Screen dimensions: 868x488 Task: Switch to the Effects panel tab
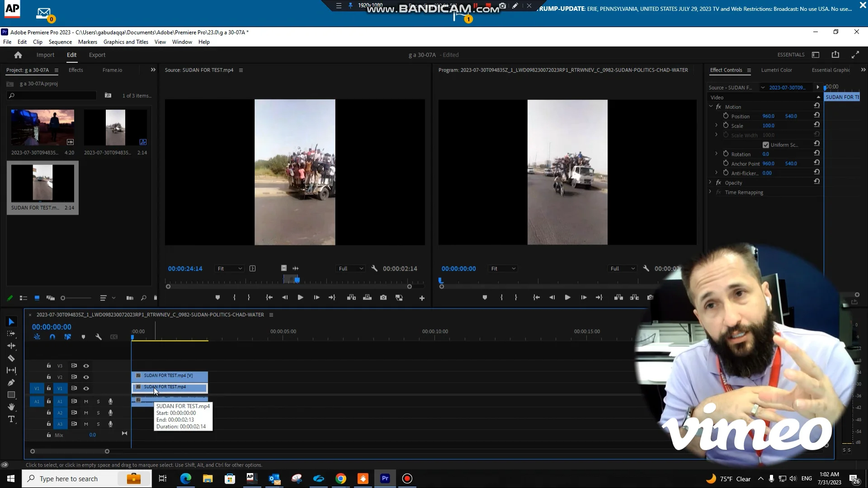[x=75, y=70]
